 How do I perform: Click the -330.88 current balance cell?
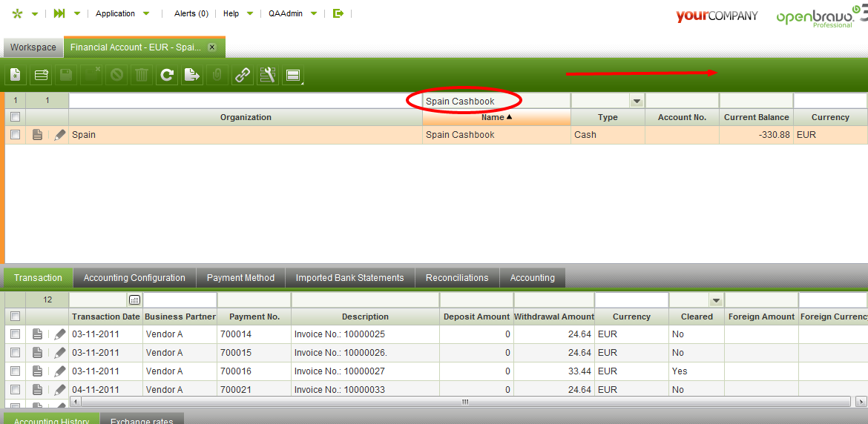point(756,135)
